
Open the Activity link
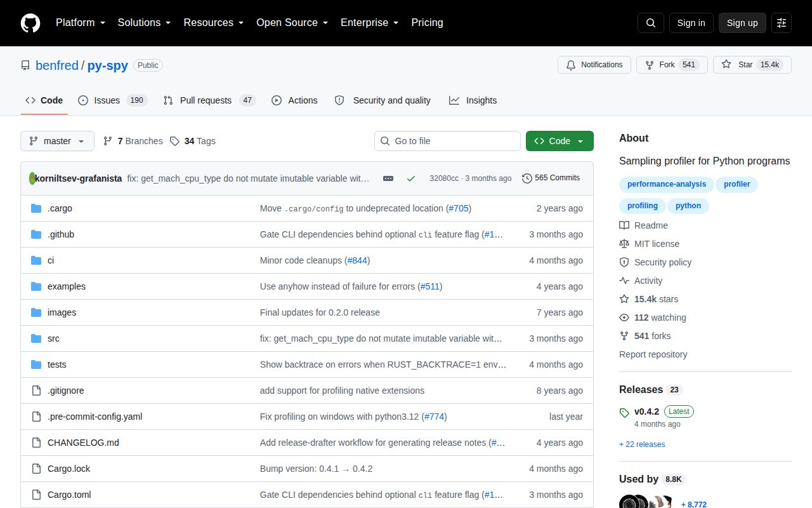tap(641, 281)
